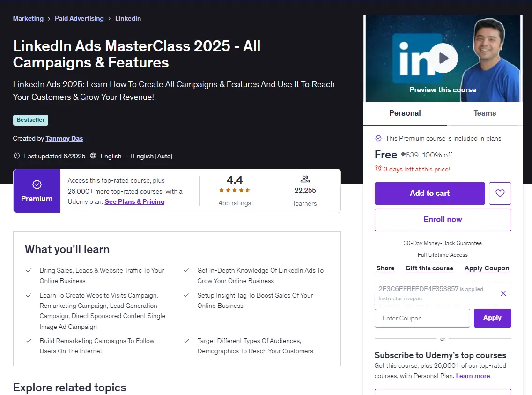Click the globe language icon

pyautogui.click(x=93, y=156)
